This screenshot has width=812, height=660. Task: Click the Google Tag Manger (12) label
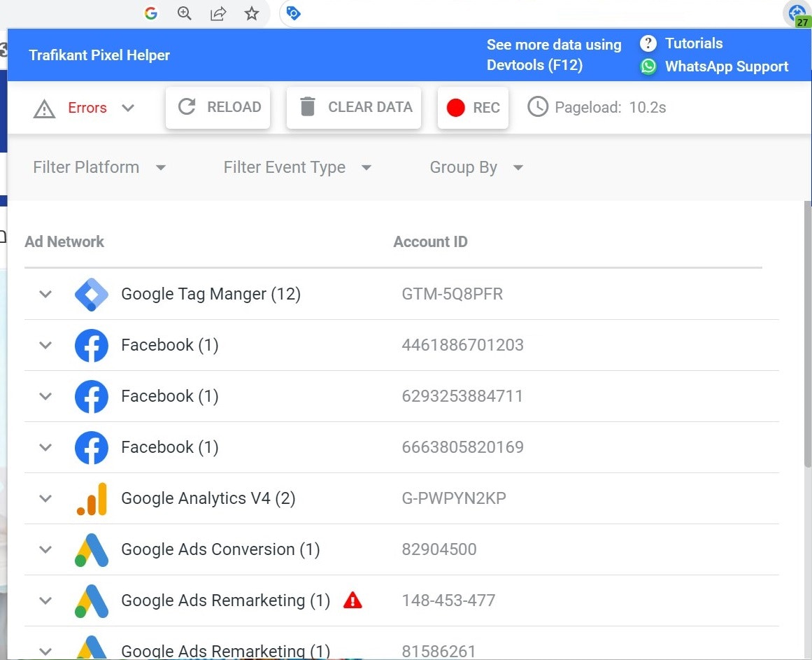[211, 294]
